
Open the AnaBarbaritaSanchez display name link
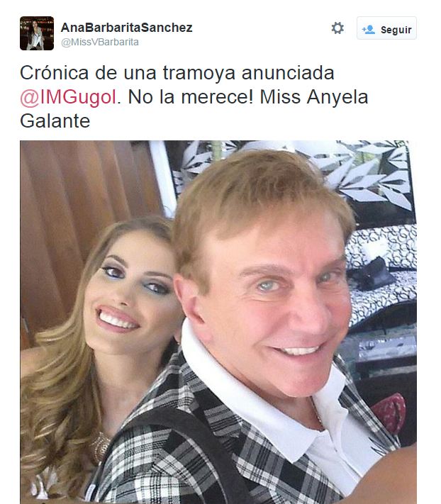(127, 28)
